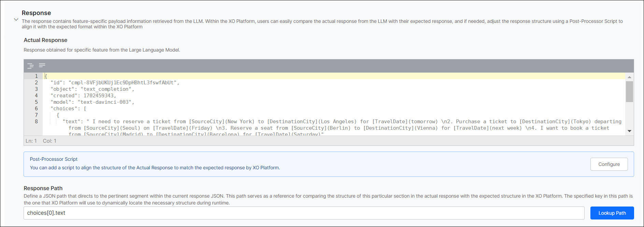Viewport: 644px width, 227px height.
Task: Click the format/beautify JSON icon
Action: [x=30, y=66]
